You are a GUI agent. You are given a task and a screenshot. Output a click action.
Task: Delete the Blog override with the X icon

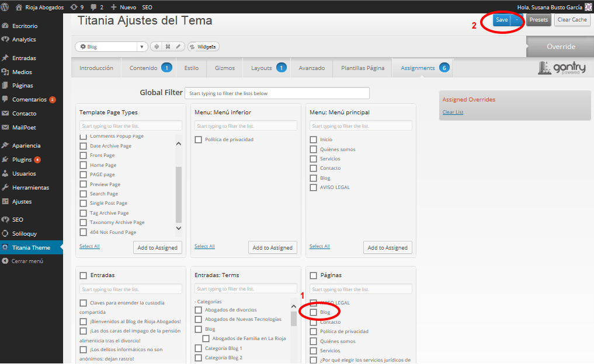pyautogui.click(x=168, y=47)
